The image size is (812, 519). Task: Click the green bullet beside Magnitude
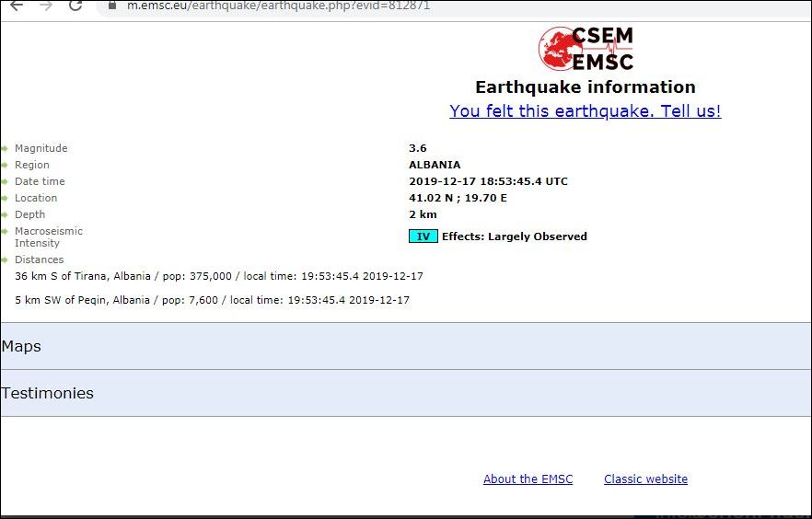[5, 148]
